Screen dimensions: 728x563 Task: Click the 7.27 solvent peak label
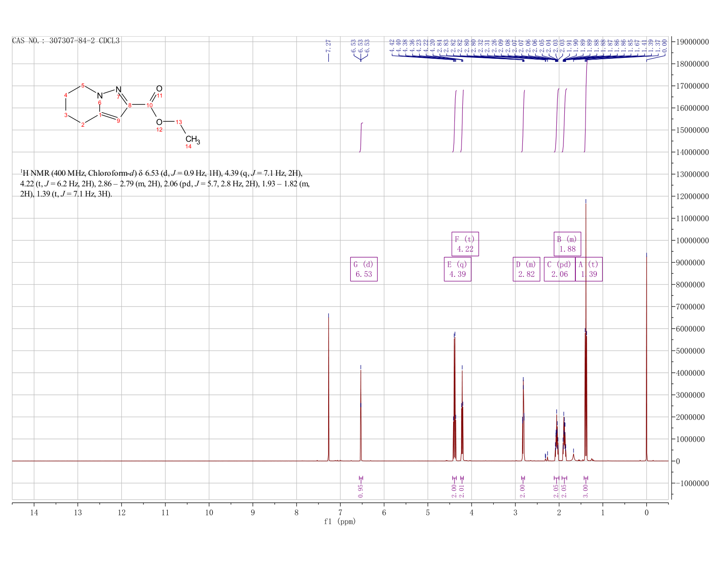tap(329, 46)
